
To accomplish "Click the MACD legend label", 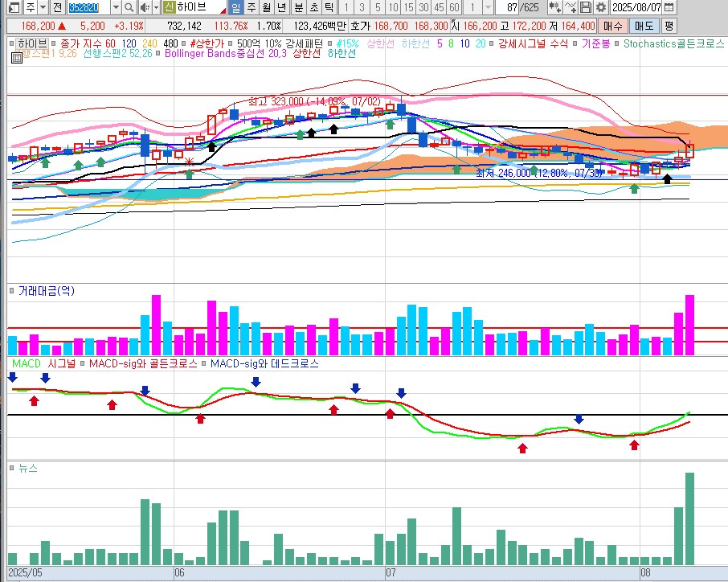I will (27, 363).
